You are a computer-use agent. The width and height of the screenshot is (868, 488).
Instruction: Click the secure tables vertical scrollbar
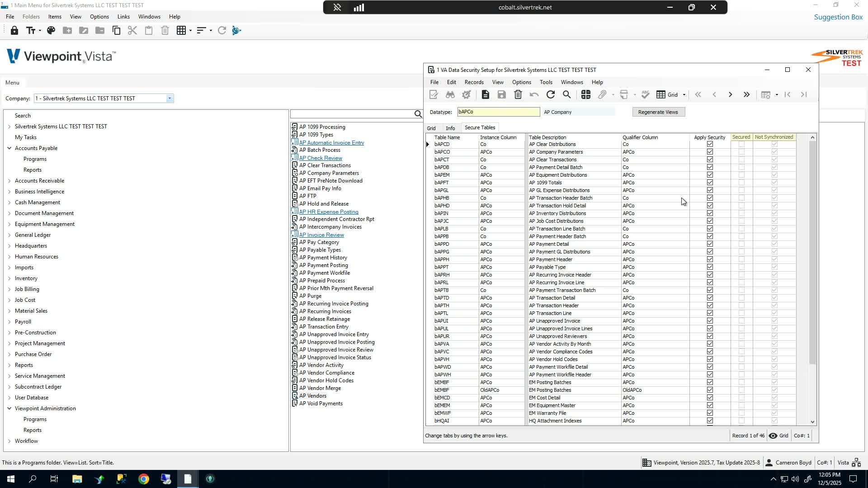[812, 253]
